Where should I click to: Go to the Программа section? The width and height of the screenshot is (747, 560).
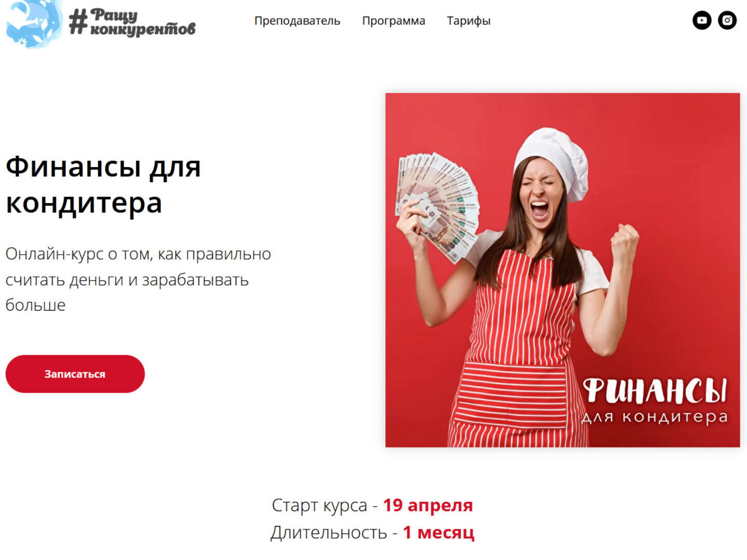pos(394,21)
